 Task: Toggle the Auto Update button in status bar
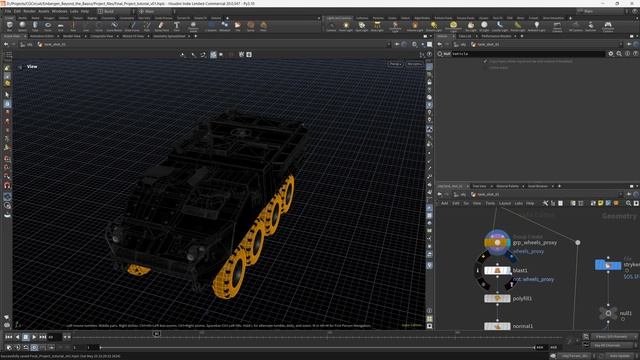[x=620, y=356]
